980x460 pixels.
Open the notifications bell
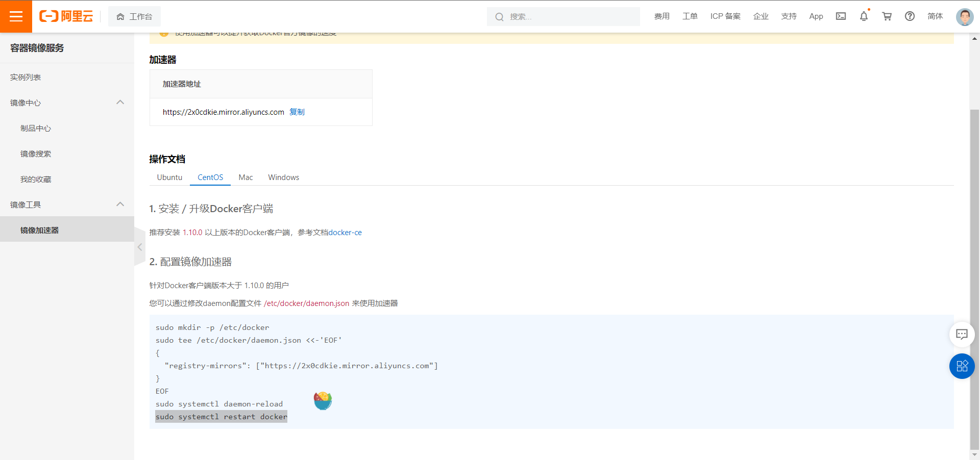coord(864,16)
